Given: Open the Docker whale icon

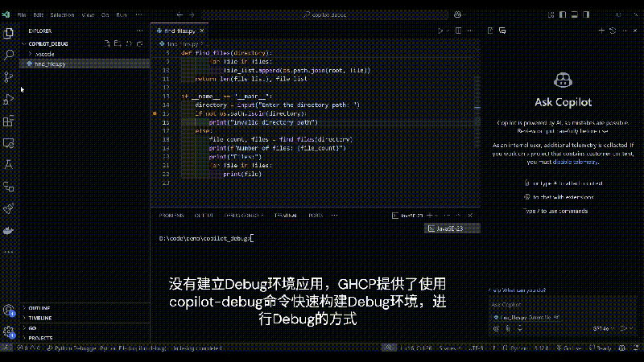Looking at the screenshot, I should point(9,230).
